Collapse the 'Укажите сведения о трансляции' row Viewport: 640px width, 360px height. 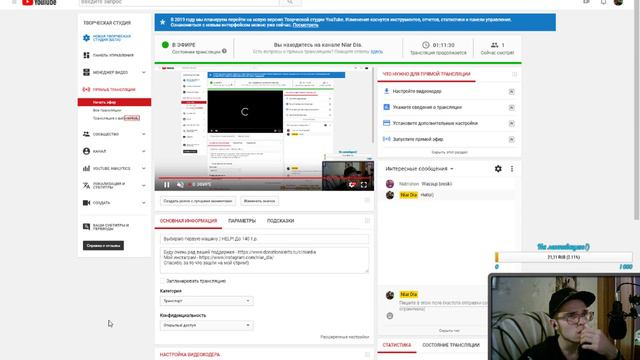[x=511, y=107]
